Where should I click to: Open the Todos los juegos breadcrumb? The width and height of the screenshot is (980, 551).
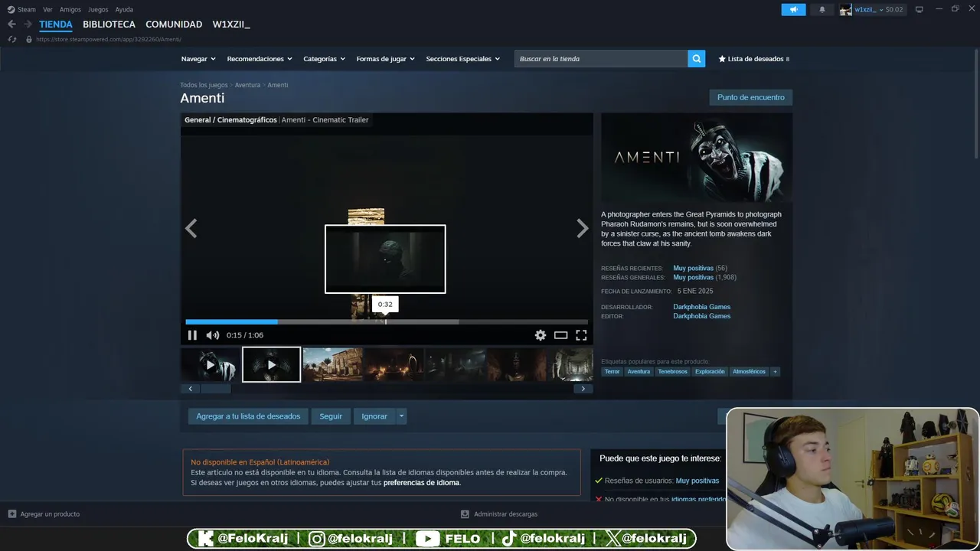click(204, 85)
